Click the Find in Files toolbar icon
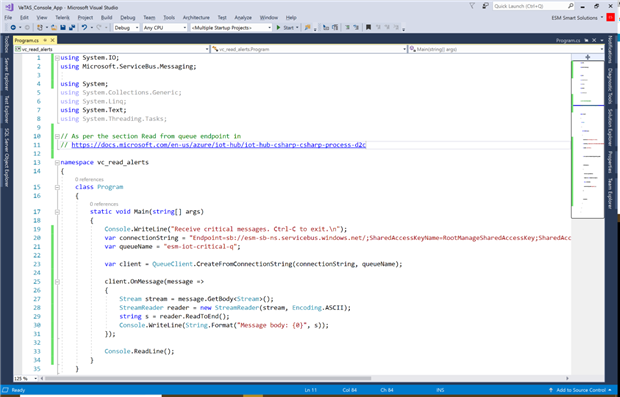 (x=308, y=28)
